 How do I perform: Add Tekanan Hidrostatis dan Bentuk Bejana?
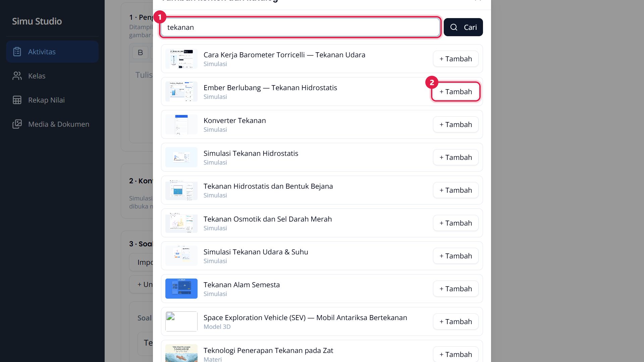point(455,190)
